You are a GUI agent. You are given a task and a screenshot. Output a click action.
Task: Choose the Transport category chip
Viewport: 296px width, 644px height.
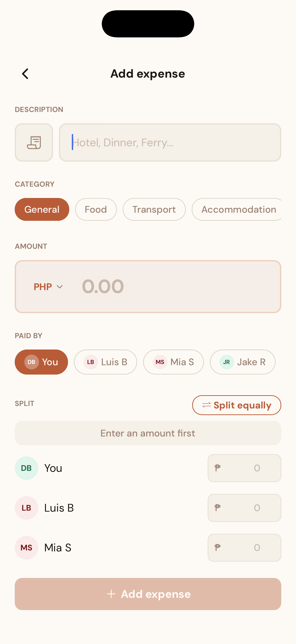tap(154, 210)
